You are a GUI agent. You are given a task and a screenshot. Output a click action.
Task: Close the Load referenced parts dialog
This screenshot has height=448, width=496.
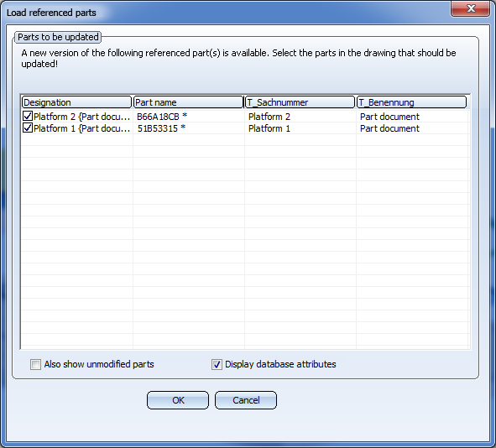tap(471, 8)
